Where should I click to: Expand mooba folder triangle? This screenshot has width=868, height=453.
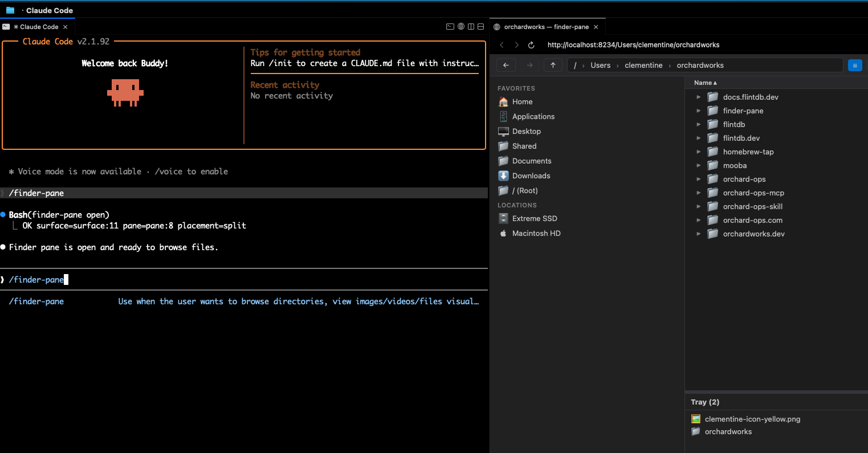point(699,165)
